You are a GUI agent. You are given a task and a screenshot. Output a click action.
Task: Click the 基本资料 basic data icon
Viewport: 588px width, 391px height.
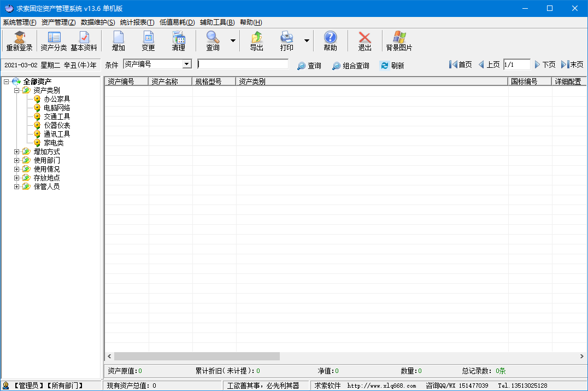(x=84, y=41)
